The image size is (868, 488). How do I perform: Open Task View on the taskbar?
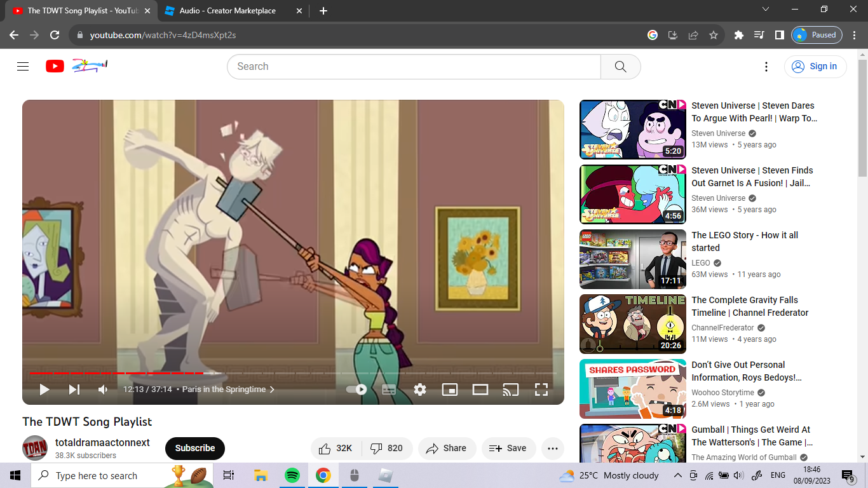229,475
